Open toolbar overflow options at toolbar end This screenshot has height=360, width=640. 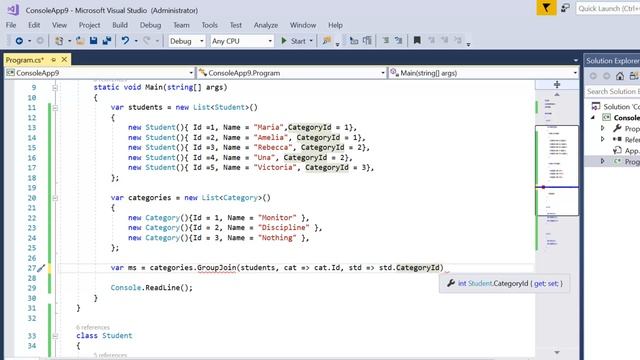click(468, 44)
